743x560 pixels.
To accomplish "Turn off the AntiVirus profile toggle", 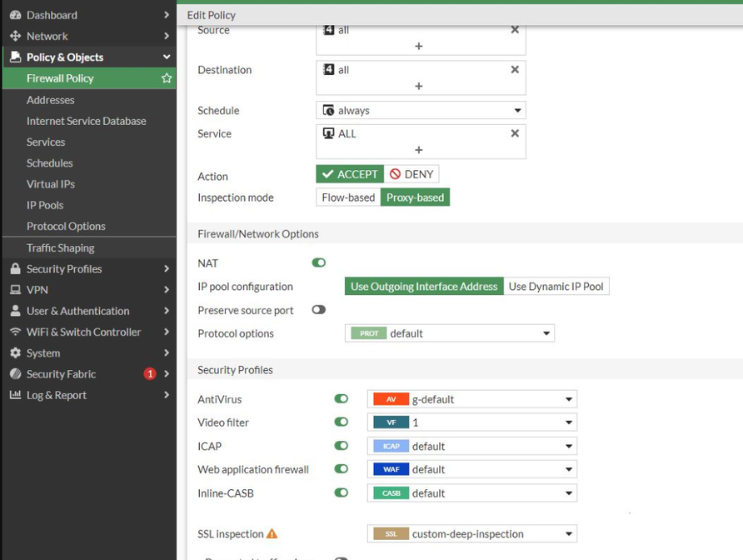I will (342, 399).
